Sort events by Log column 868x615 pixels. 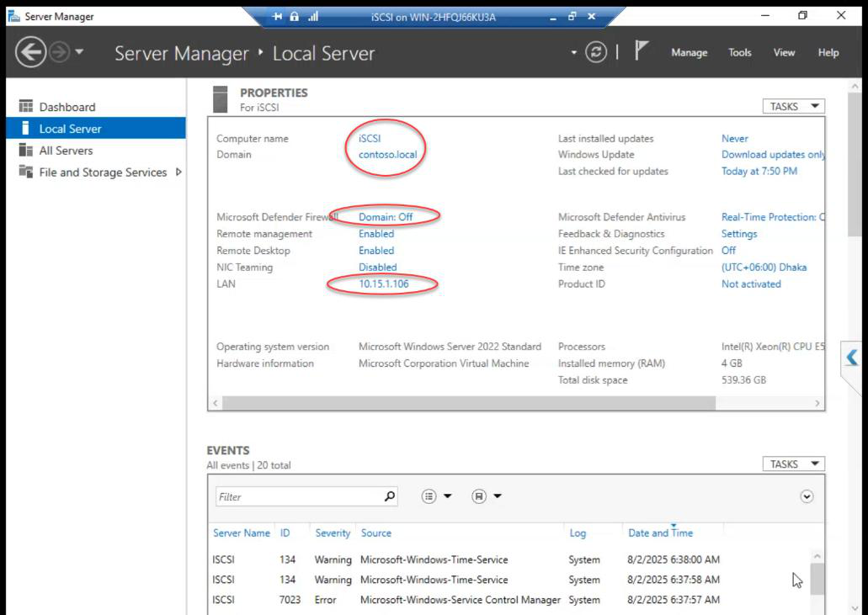point(578,533)
